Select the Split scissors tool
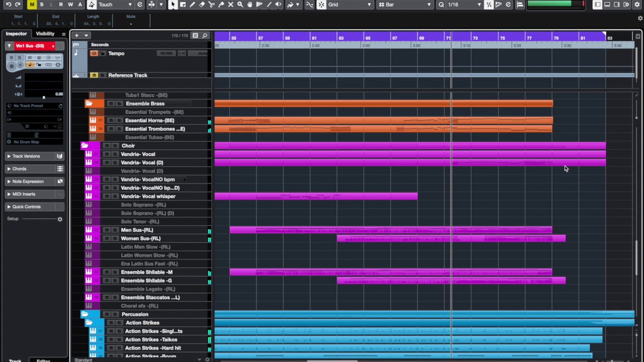 click(211, 5)
